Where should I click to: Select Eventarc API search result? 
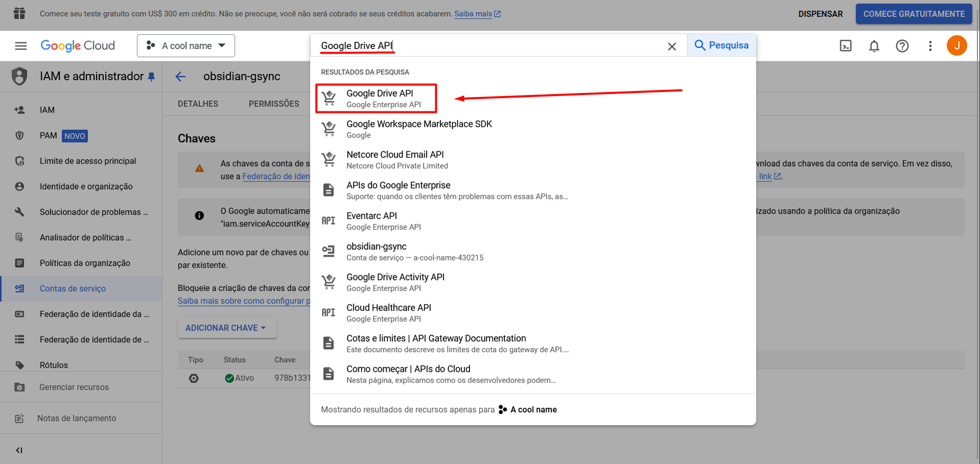coord(533,221)
